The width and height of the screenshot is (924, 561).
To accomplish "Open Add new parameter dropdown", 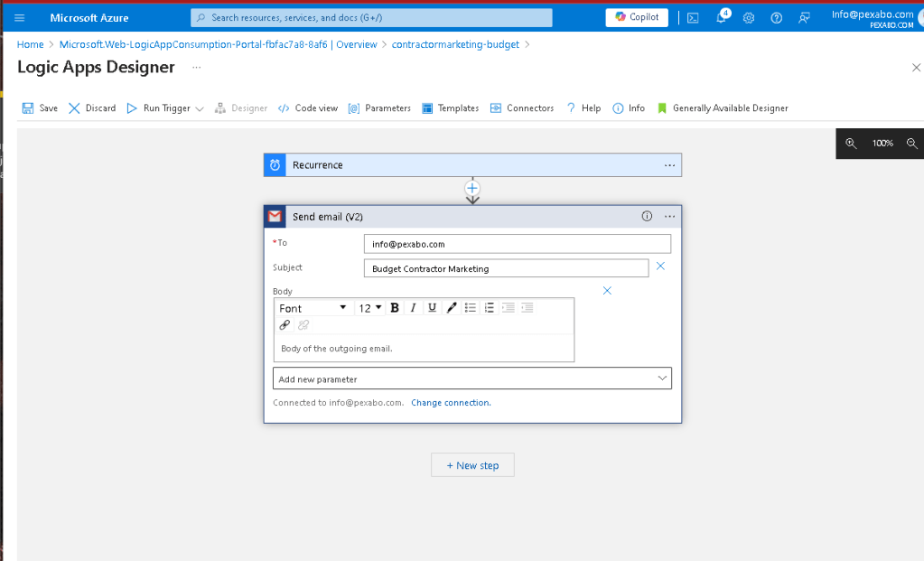I will click(472, 379).
